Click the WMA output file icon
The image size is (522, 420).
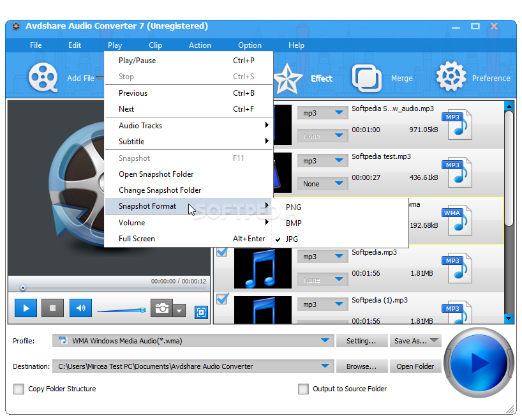click(x=458, y=220)
